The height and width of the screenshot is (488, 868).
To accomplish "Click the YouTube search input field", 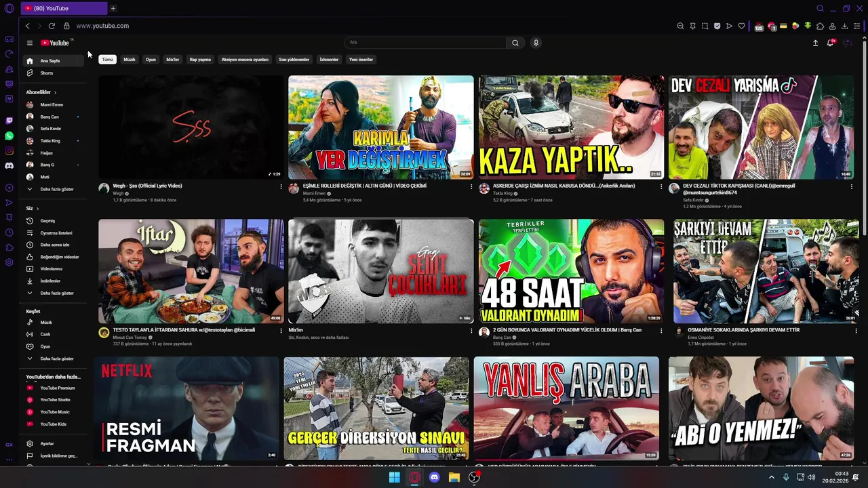I will pyautogui.click(x=425, y=43).
